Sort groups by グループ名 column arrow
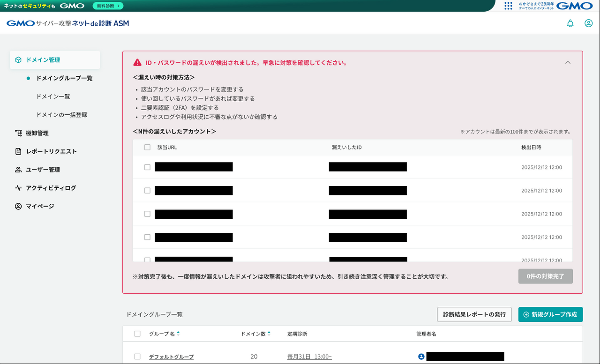The image size is (600, 364). pyautogui.click(x=178, y=334)
